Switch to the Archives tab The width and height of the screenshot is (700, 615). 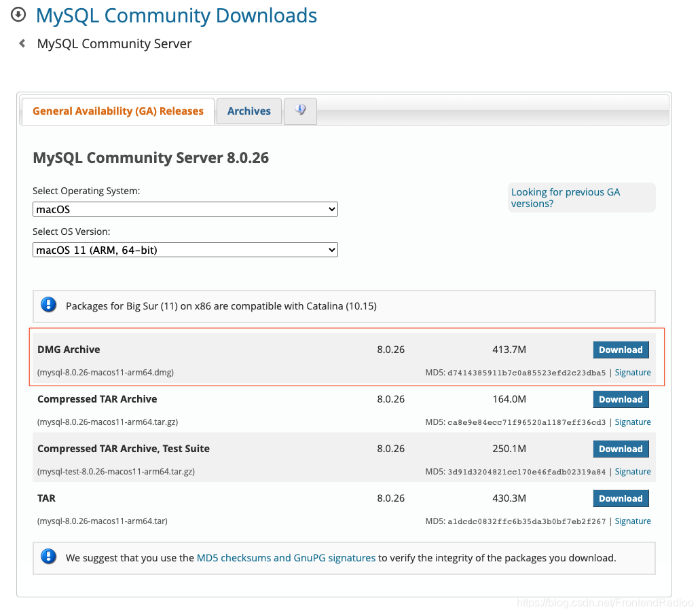click(249, 111)
